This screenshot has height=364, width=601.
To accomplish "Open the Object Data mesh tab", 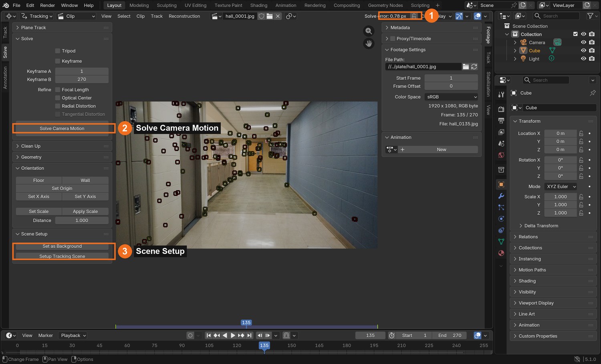I will click(x=501, y=241).
